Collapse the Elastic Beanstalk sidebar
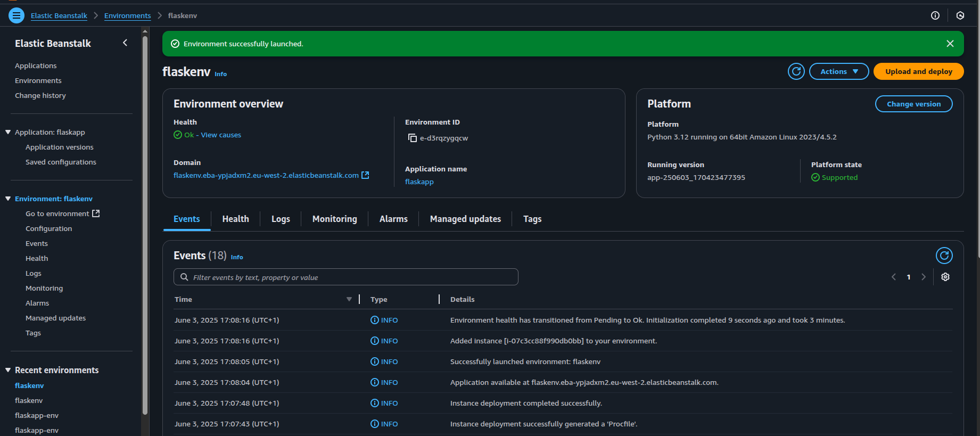The height and width of the screenshot is (436, 980). (125, 43)
